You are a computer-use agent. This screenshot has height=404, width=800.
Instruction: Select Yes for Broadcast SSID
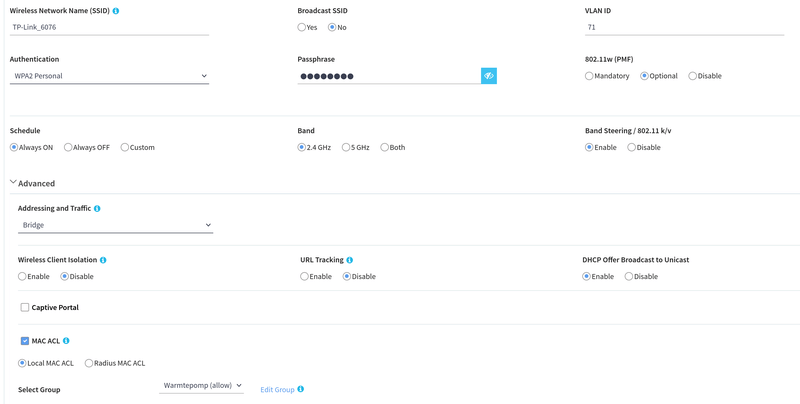point(302,28)
